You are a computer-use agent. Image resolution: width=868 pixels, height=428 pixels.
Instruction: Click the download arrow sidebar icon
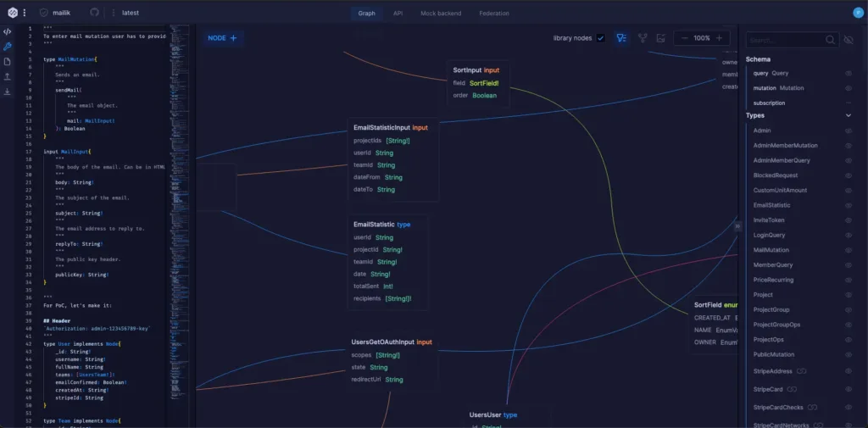(7, 92)
